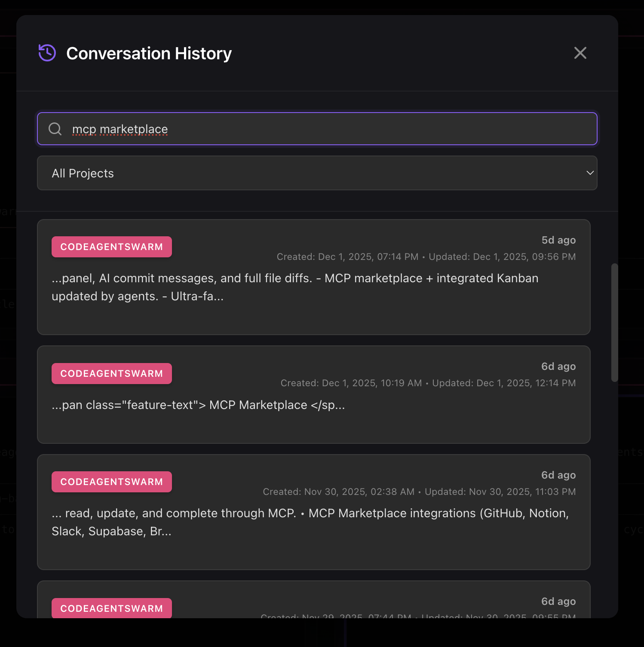Open the conversation mentioning MCP marketplace and Kanban
This screenshot has height=647, width=644.
pyautogui.click(x=314, y=277)
